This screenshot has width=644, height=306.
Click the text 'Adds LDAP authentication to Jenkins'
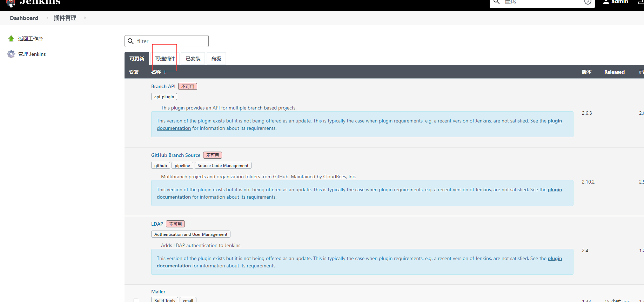[x=201, y=245]
